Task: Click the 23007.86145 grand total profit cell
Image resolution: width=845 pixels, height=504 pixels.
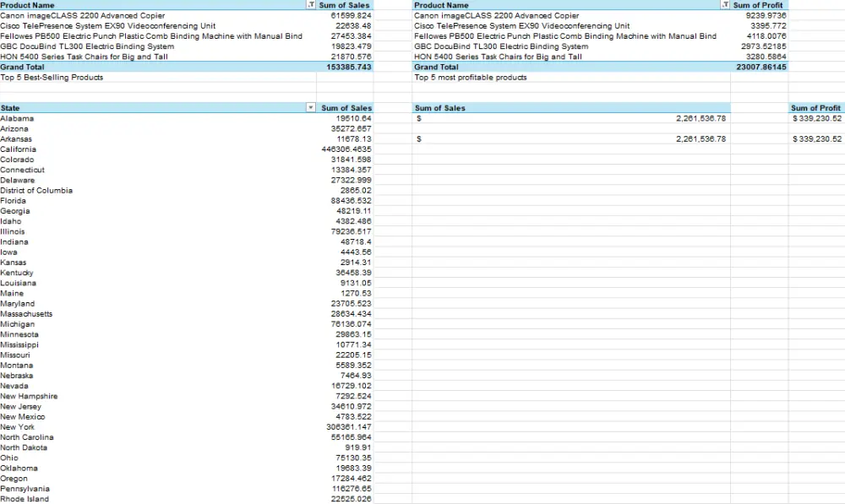Action: (761, 67)
